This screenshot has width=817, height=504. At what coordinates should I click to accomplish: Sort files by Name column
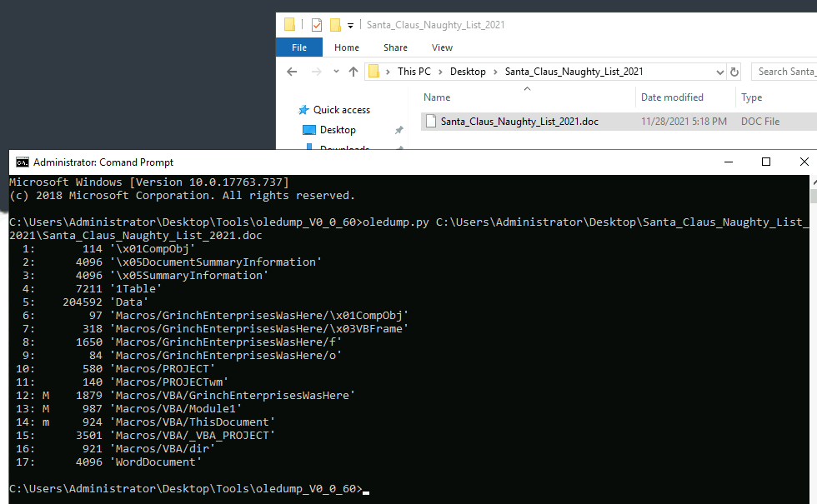(x=437, y=97)
